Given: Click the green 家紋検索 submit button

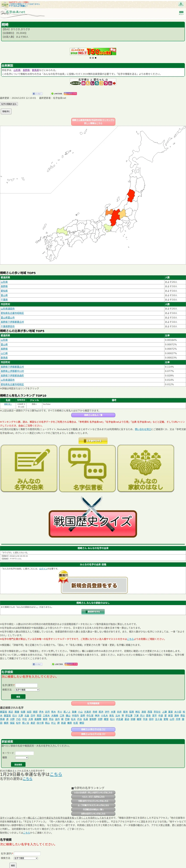Looking at the screenshot, I should (x=18, y=765).
